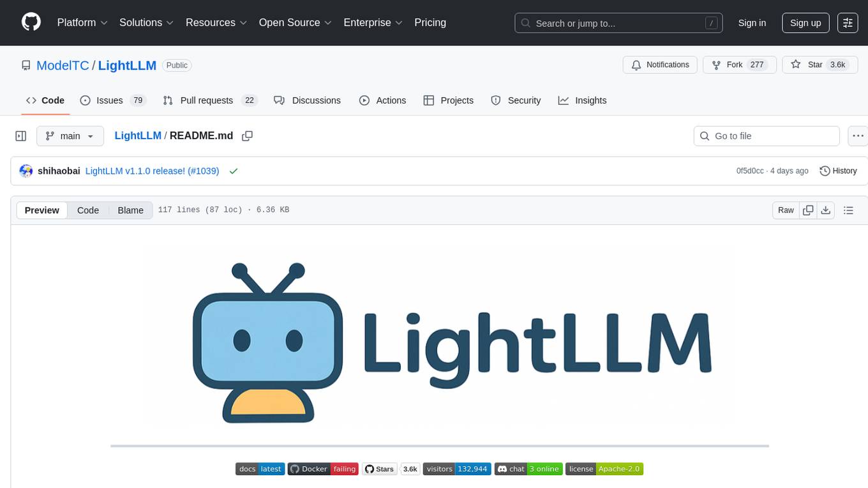Viewport: 868px width, 488px height.
Task: Expand the Solutions menu
Action: click(x=147, y=22)
